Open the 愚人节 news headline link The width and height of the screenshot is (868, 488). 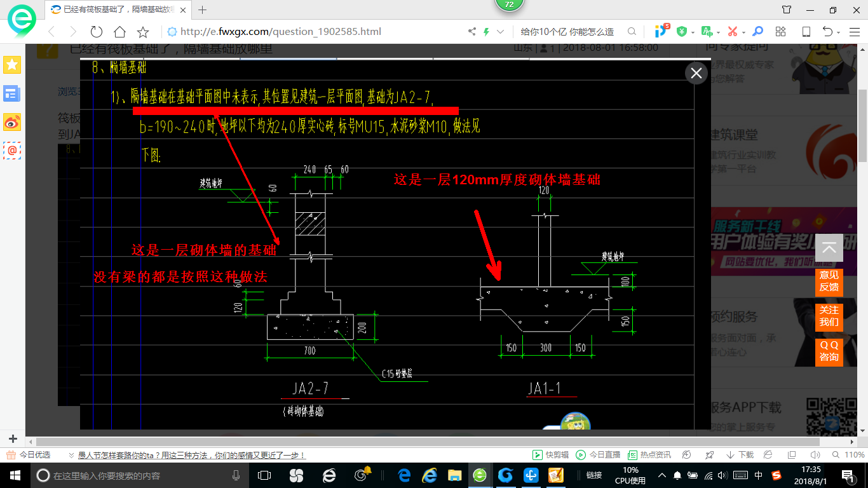(192, 455)
